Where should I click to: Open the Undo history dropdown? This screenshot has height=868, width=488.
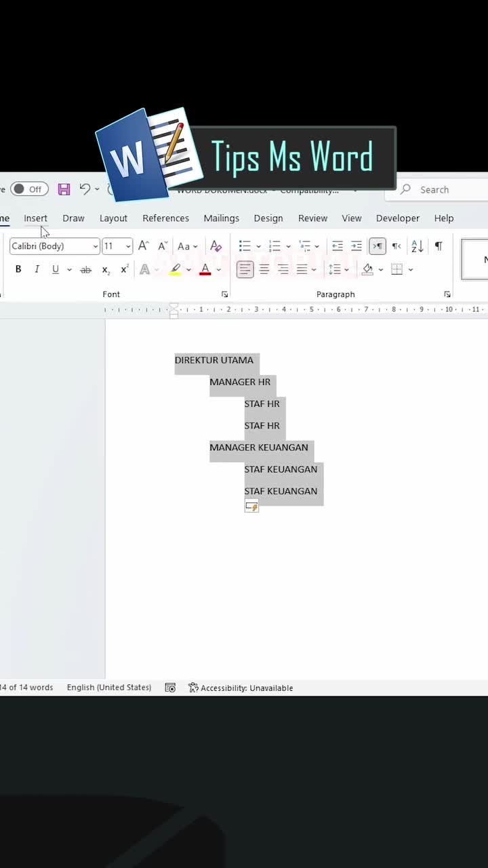click(x=97, y=189)
